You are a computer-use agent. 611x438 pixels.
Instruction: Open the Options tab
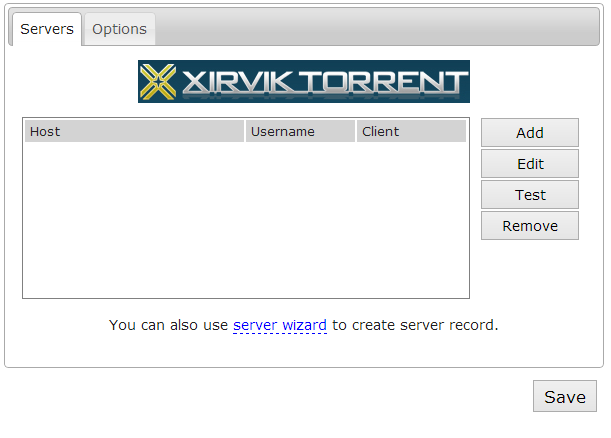coord(119,29)
